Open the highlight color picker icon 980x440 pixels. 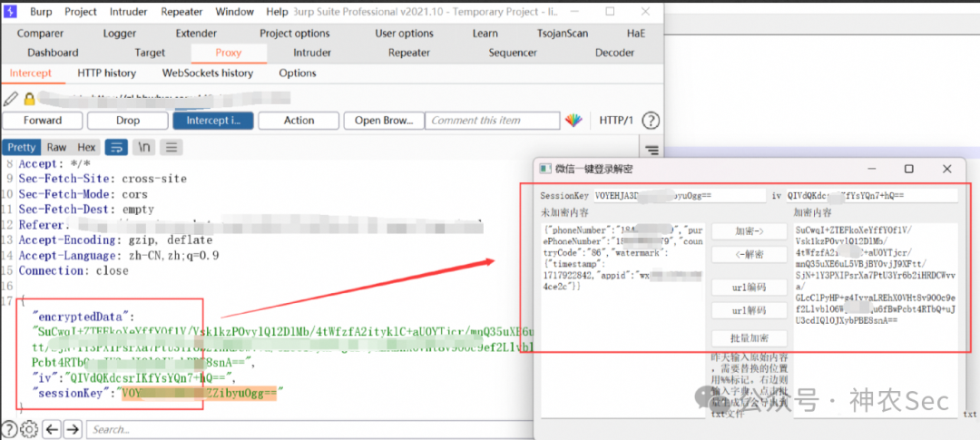pyautogui.click(x=573, y=121)
